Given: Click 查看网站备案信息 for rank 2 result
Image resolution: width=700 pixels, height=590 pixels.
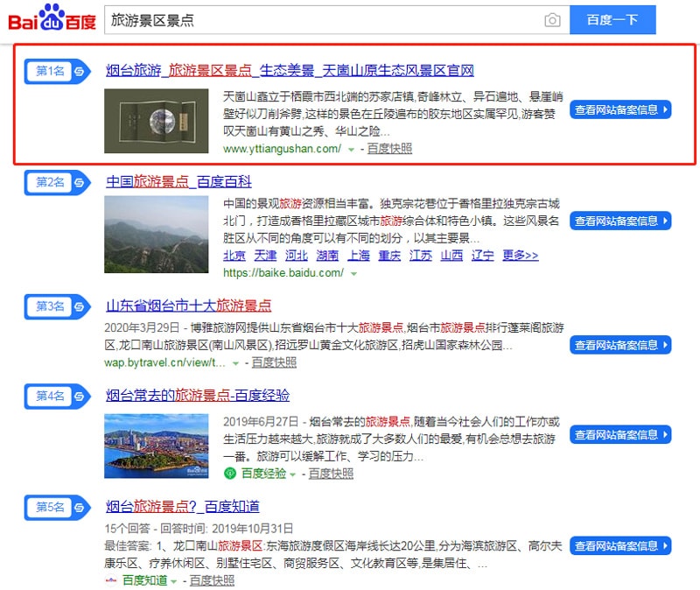Looking at the screenshot, I should pyautogui.click(x=620, y=221).
